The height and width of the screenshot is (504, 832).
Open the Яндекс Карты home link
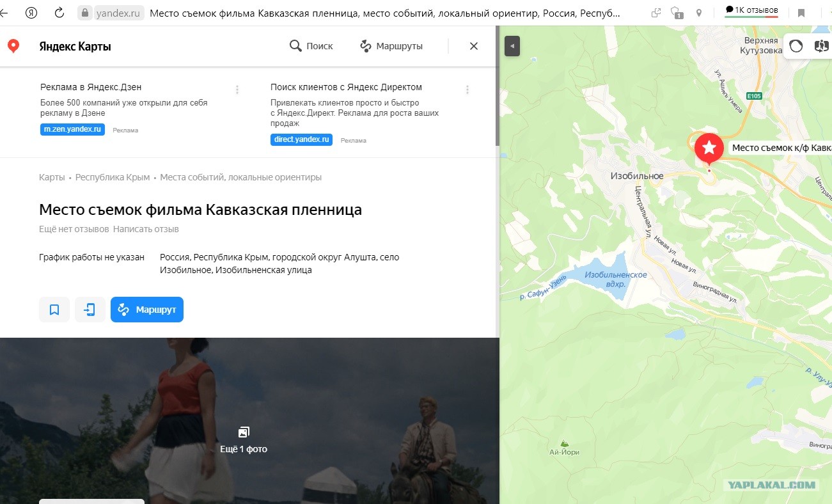point(75,46)
